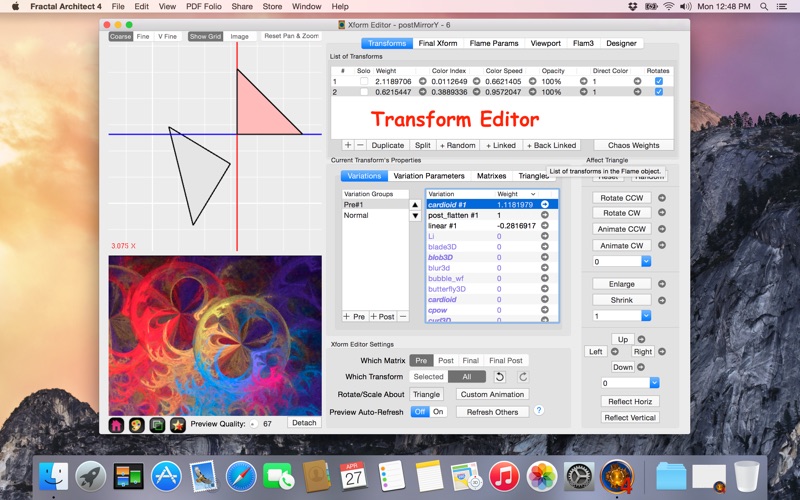Uncheck Rotates for transform 2
This screenshot has height=500, width=800.
pos(659,92)
